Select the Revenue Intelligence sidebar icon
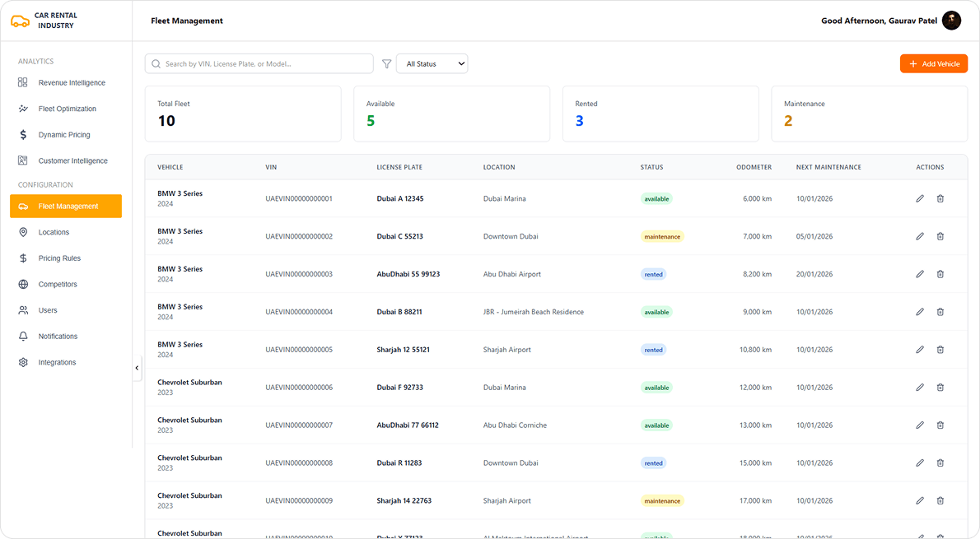Screen dimensions: 980x539 point(23,82)
